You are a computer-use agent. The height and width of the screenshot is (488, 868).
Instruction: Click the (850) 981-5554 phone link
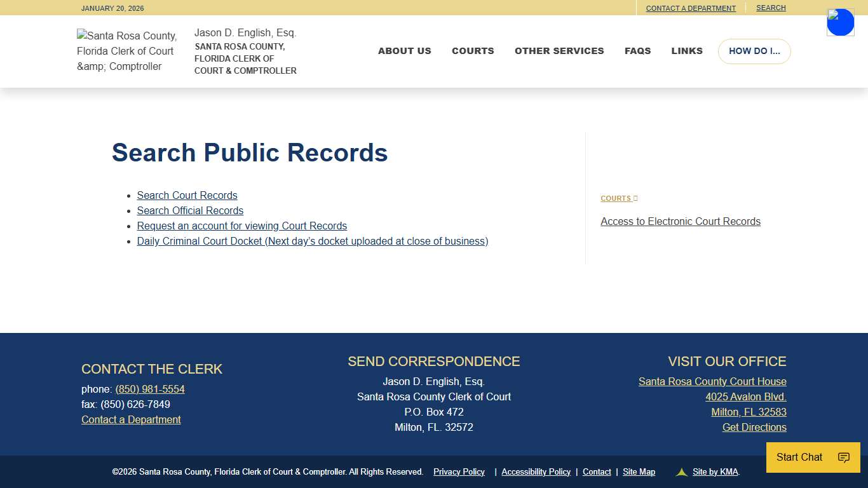pyautogui.click(x=150, y=389)
